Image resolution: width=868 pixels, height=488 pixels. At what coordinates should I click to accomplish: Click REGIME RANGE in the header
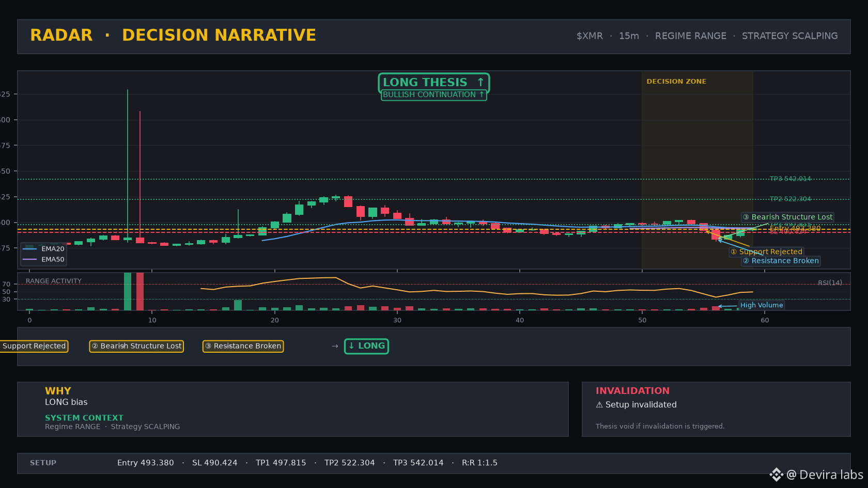point(690,36)
